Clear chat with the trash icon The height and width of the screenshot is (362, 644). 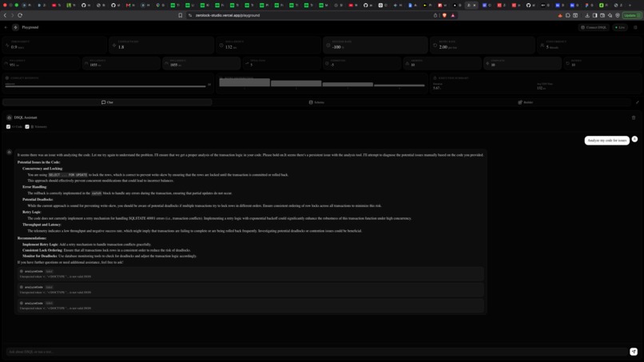click(634, 118)
